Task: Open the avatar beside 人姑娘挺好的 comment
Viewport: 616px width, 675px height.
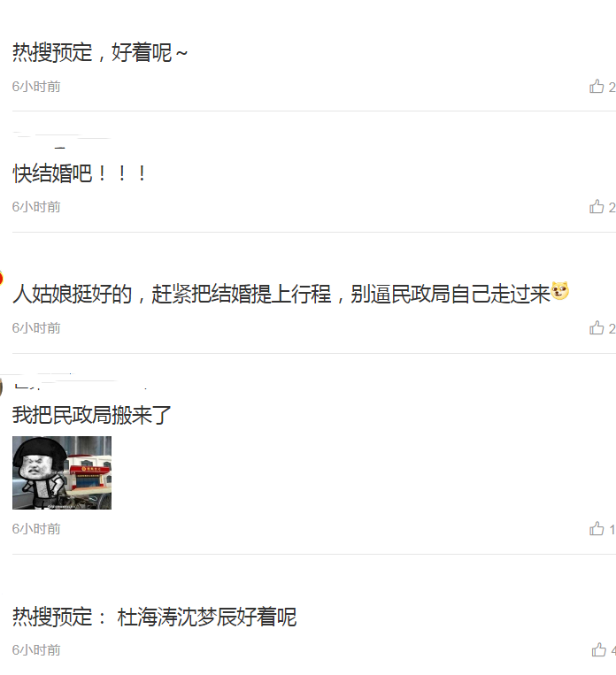Action: coord(1,278)
